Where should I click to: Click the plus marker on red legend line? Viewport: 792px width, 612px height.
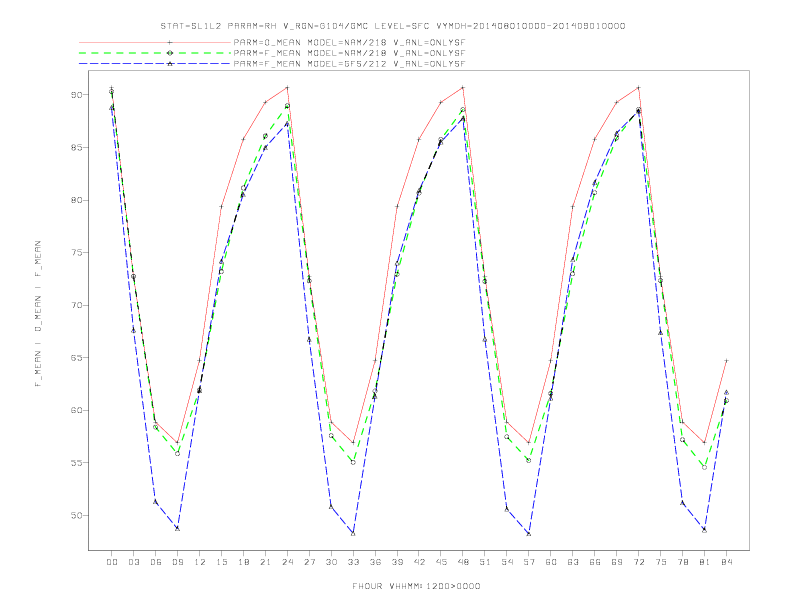point(170,42)
